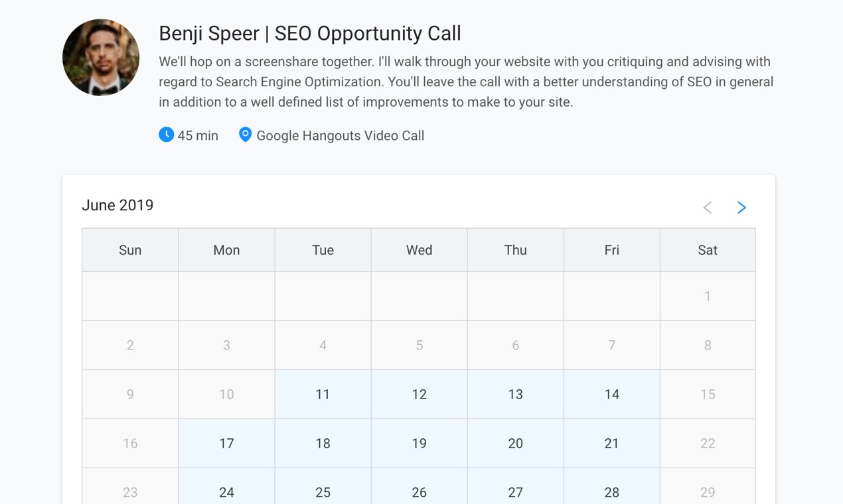Screen dimensions: 843x504
Task: Select Monday June 24
Action: click(x=226, y=492)
